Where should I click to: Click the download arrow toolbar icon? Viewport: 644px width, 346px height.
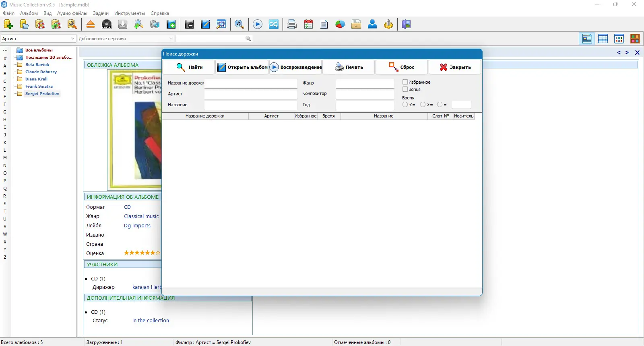pyautogui.click(x=123, y=25)
